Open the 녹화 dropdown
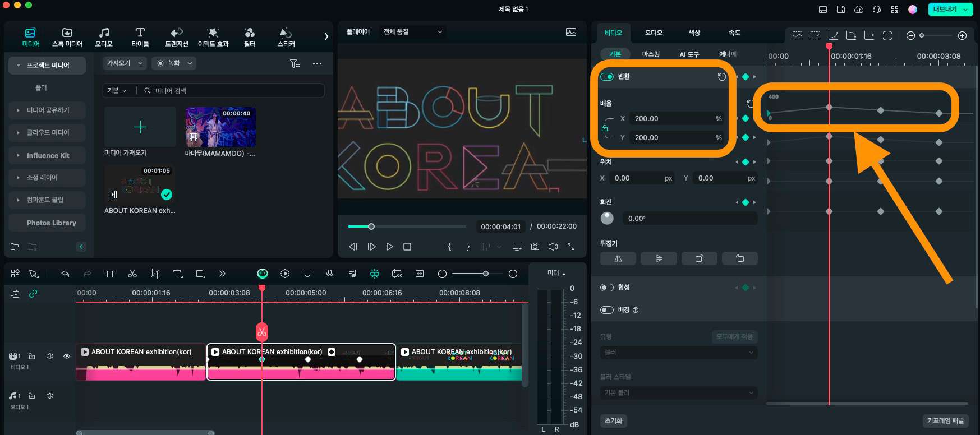 (x=174, y=63)
